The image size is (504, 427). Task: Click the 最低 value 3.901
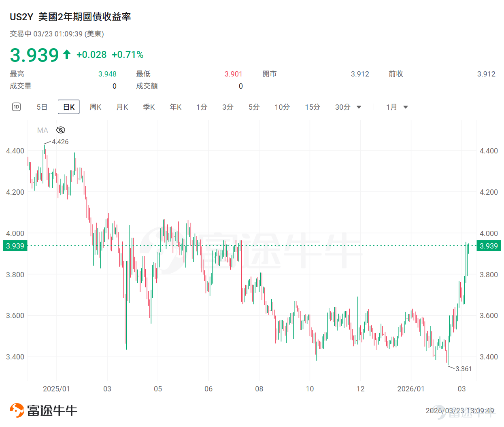(234, 74)
